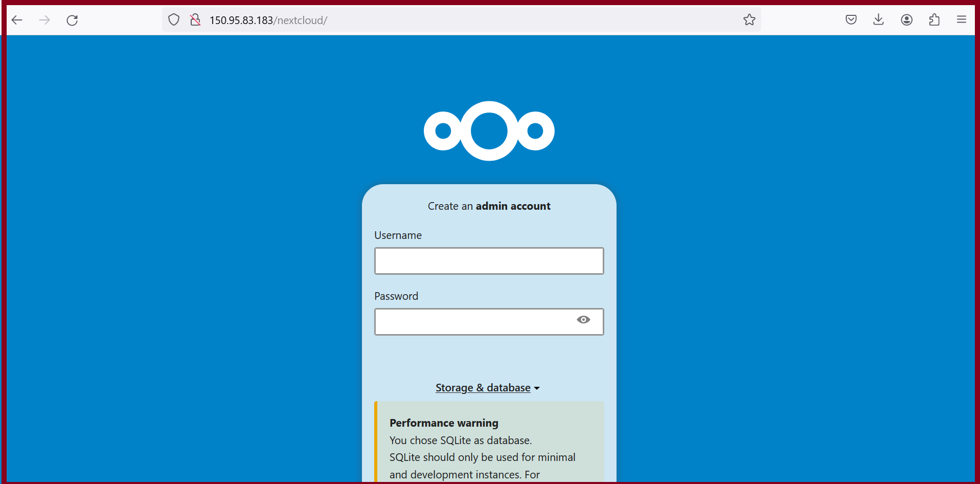Image resolution: width=980 pixels, height=484 pixels.
Task: Click the 'You chose SQLite as database.' text
Action: click(461, 441)
